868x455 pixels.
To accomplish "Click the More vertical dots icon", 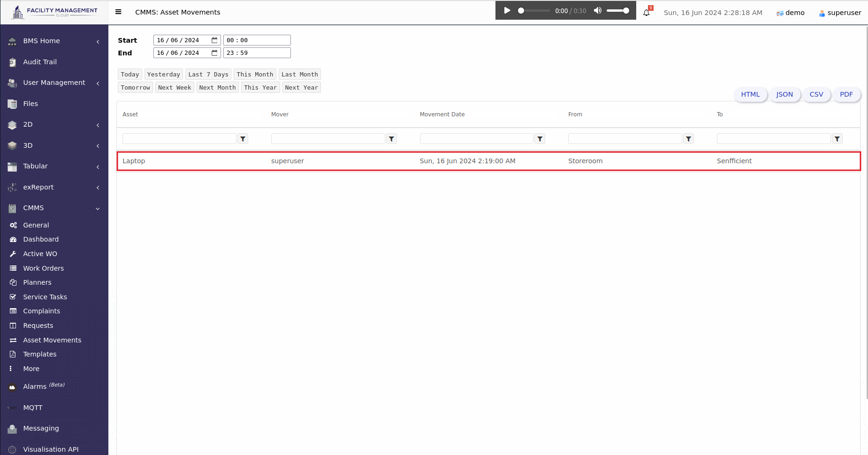I will click(x=10, y=369).
